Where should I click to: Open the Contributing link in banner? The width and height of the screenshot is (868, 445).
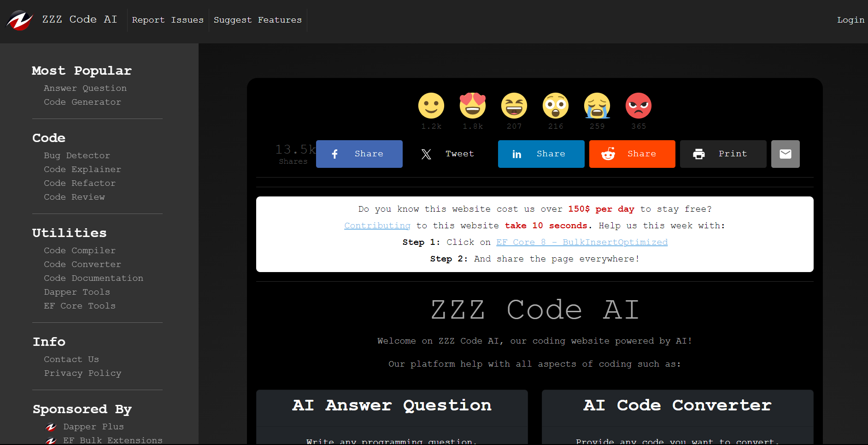click(x=377, y=226)
